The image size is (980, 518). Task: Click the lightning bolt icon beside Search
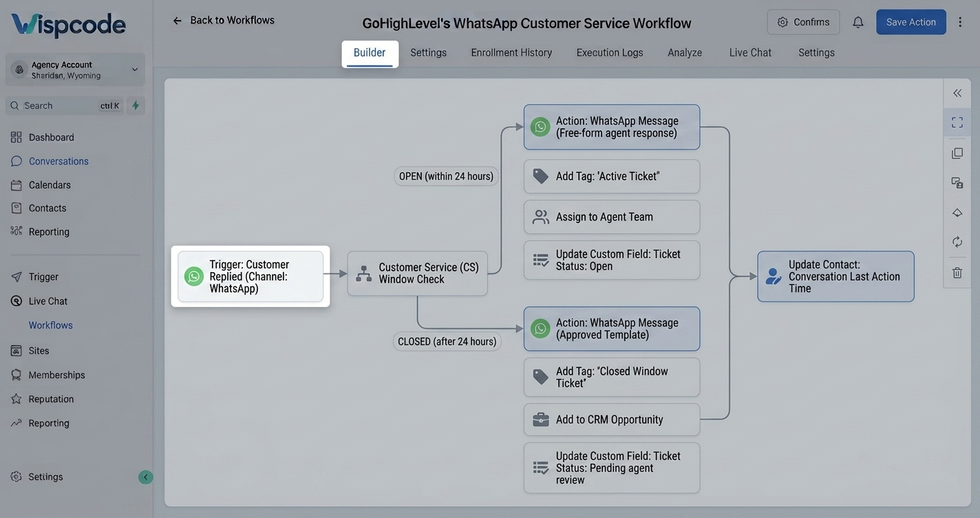[136, 105]
